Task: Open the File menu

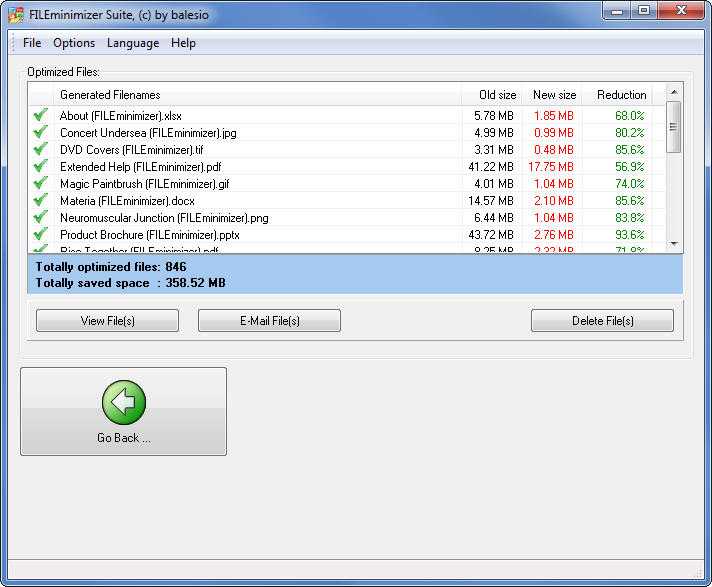Action: coord(32,43)
